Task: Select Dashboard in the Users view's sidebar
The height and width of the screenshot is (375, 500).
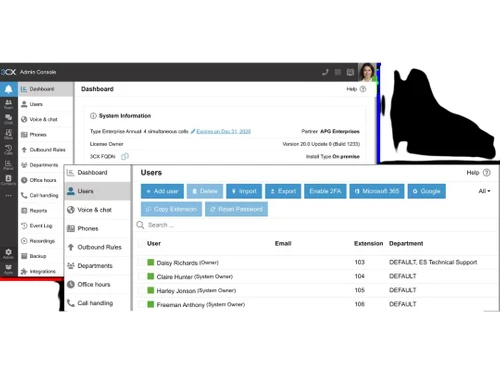Action: (x=97, y=172)
